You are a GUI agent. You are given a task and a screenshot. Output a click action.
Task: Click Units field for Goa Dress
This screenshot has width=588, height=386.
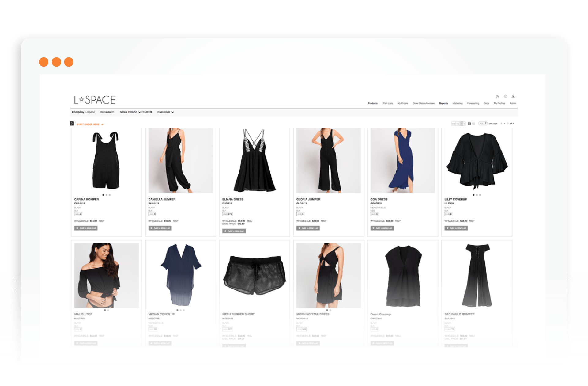coord(374,214)
